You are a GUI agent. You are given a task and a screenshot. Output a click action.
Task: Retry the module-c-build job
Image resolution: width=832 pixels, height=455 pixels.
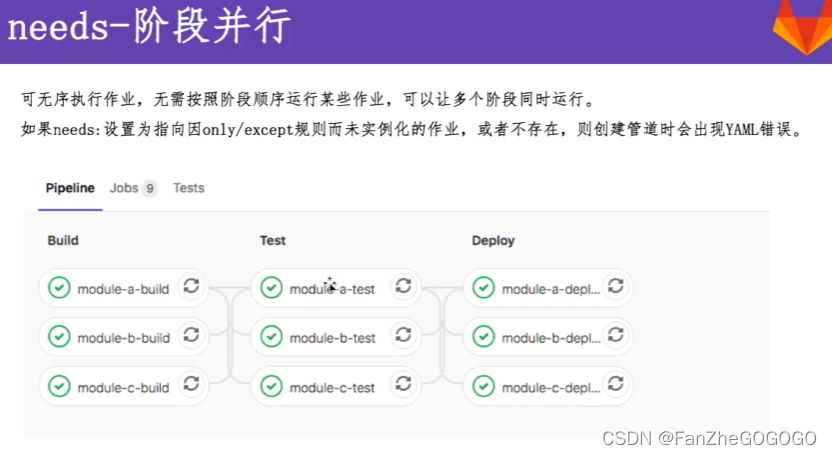coord(192,384)
